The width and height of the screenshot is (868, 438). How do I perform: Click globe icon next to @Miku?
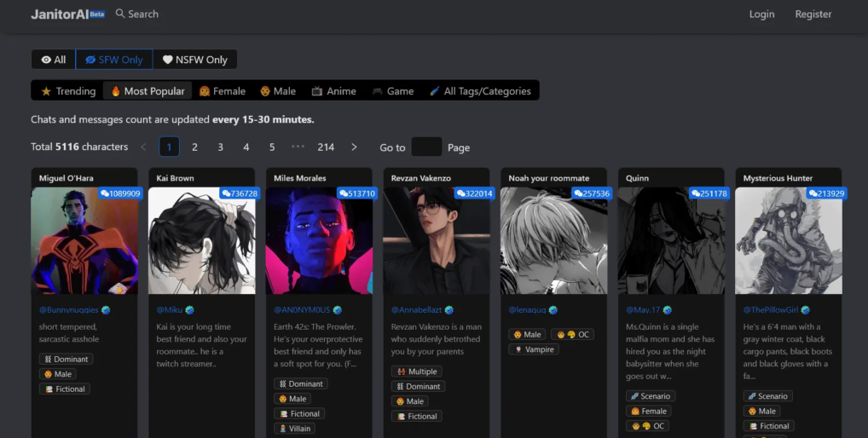pyautogui.click(x=190, y=310)
